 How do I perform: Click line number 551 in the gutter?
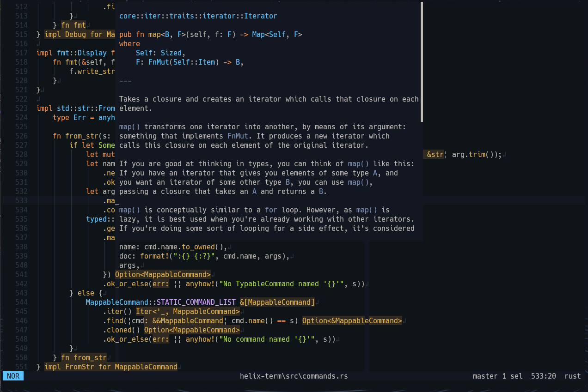point(21,367)
